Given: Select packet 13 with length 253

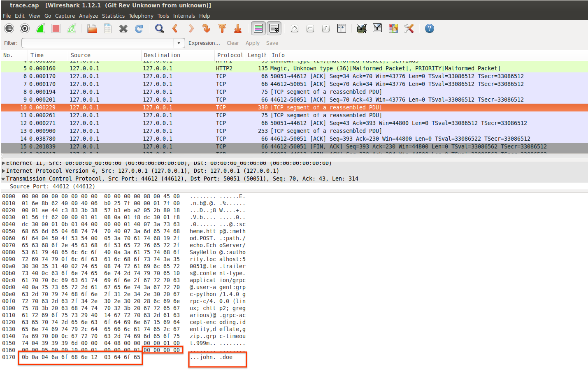Looking at the screenshot, I should 294,131.
